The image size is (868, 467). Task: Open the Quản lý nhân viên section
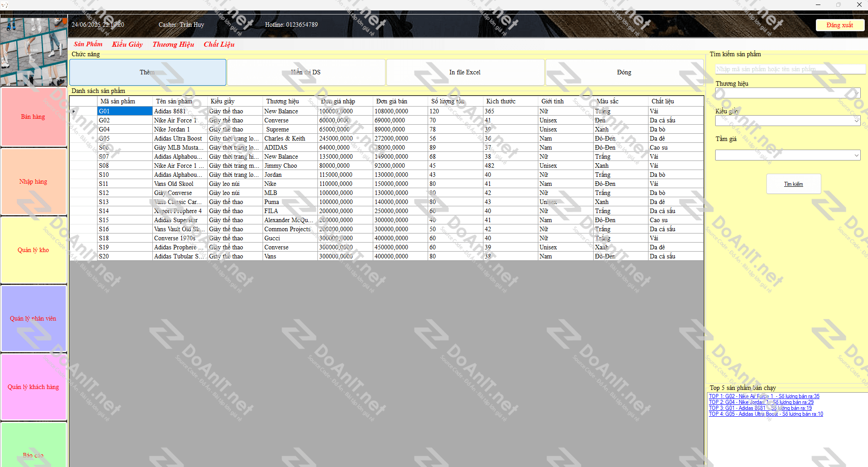[34, 318]
